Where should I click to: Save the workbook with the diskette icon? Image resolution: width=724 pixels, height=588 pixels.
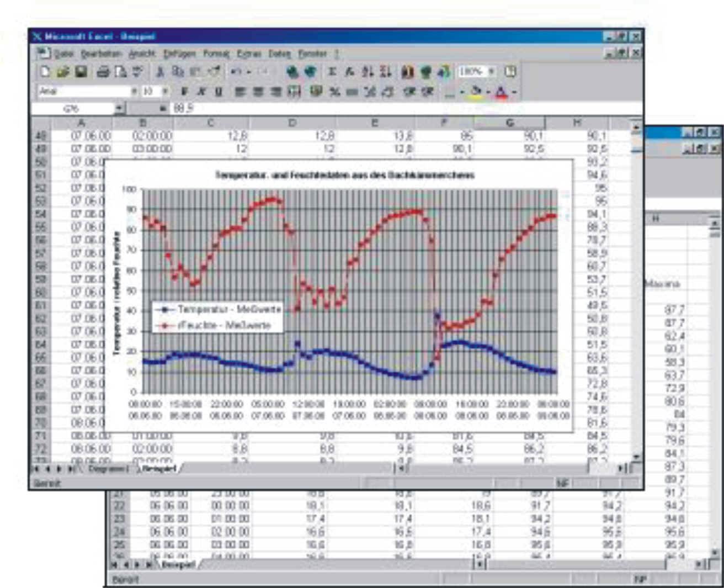81,72
